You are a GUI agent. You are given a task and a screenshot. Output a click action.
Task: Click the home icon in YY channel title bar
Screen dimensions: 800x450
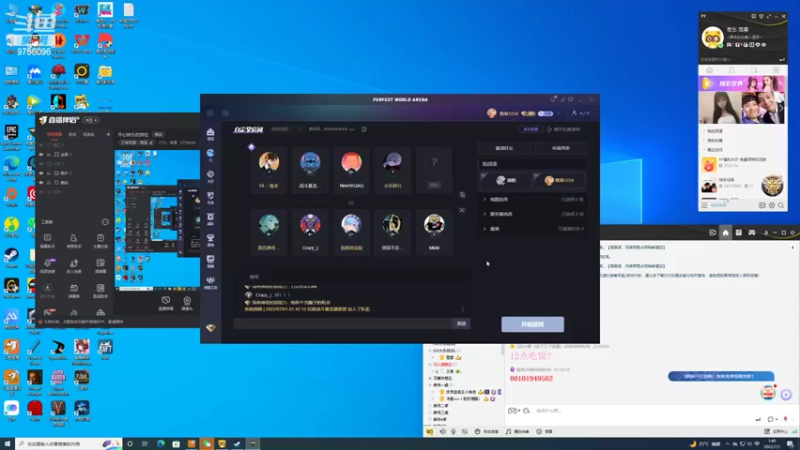[726, 233]
